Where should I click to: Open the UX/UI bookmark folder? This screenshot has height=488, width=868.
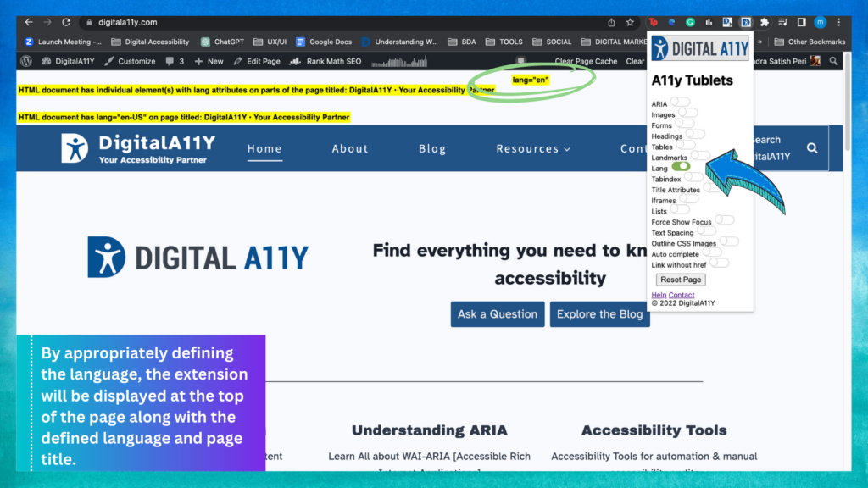click(x=270, y=42)
